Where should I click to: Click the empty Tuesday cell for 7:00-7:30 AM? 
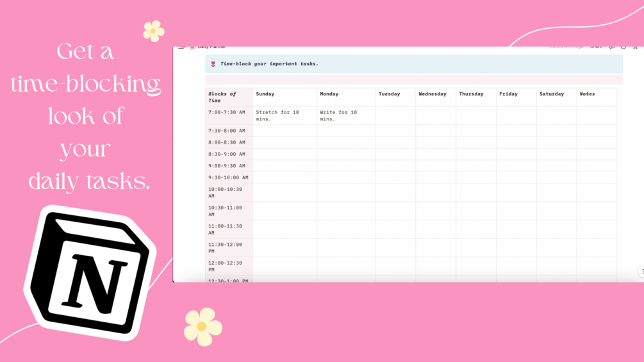click(x=395, y=116)
